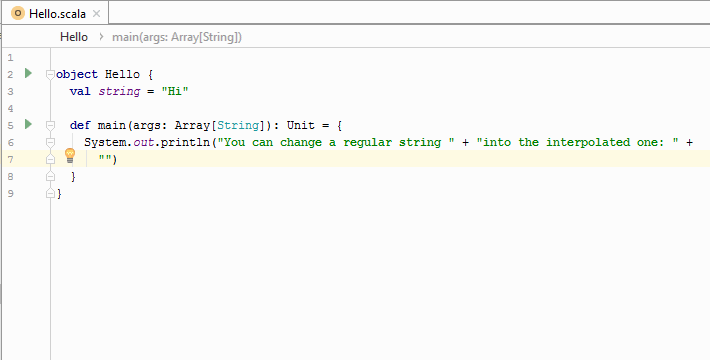
Task: Click println in System.out.println
Action: (x=186, y=143)
